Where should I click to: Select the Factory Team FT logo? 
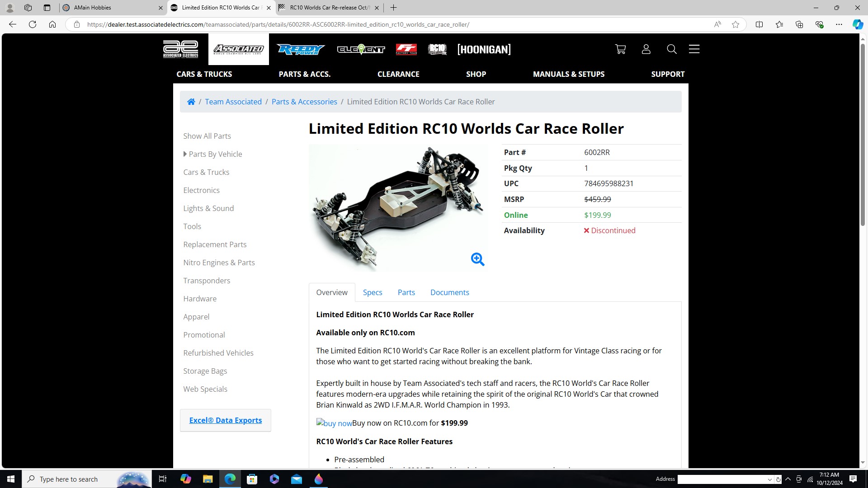(x=406, y=49)
